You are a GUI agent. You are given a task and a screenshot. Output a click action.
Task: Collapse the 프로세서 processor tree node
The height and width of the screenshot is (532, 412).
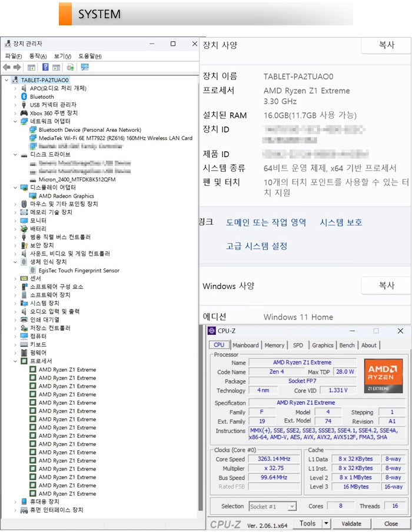(x=16, y=361)
